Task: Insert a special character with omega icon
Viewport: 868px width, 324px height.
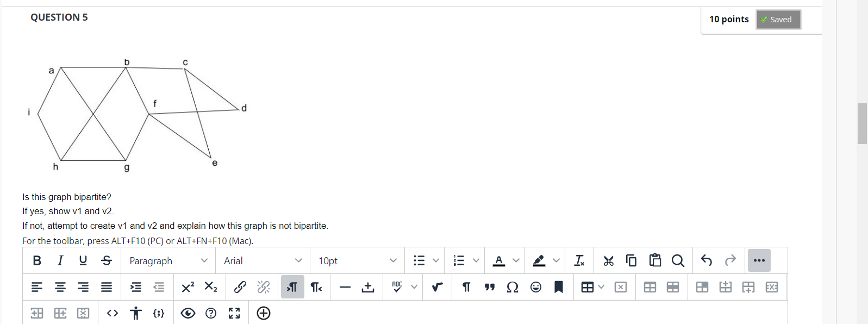Action: 512,287
